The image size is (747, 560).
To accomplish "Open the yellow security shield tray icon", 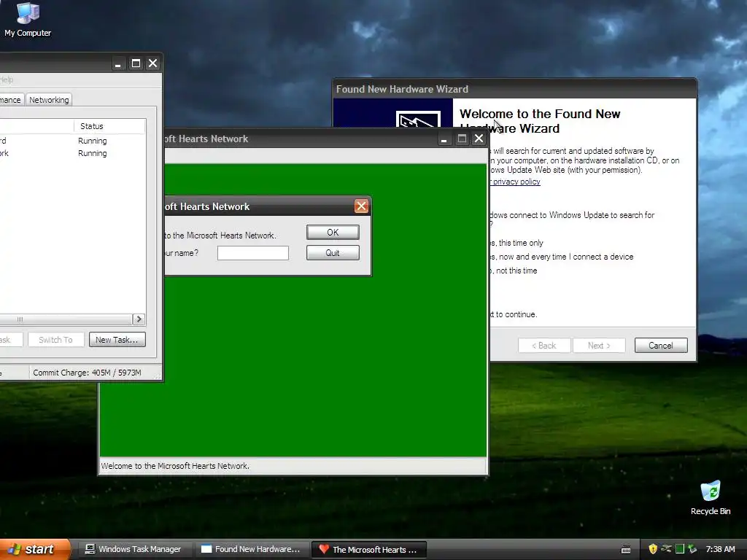I will (653, 549).
